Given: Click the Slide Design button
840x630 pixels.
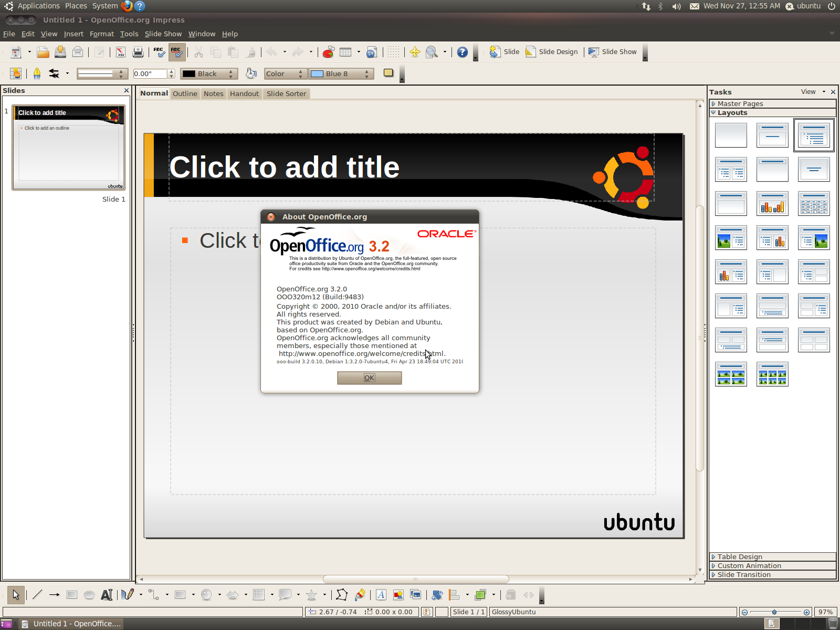Looking at the screenshot, I should pyautogui.click(x=552, y=52).
